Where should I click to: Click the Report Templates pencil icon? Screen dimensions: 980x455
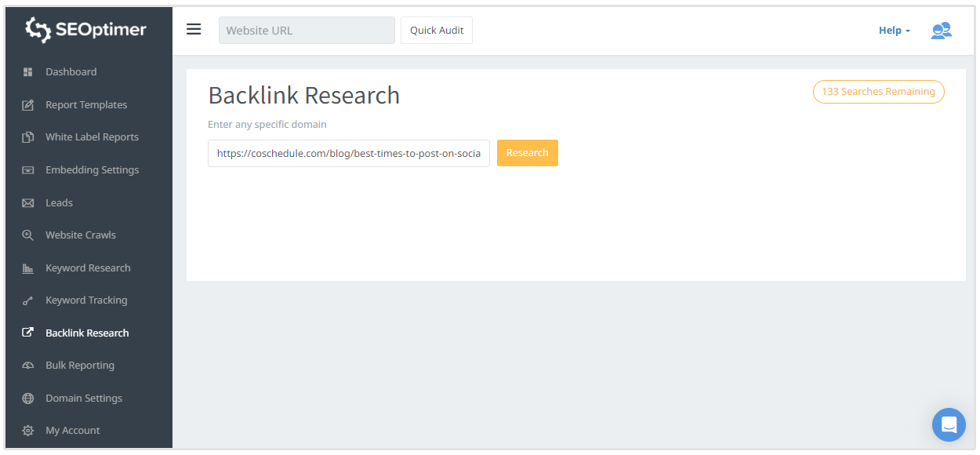[28, 105]
